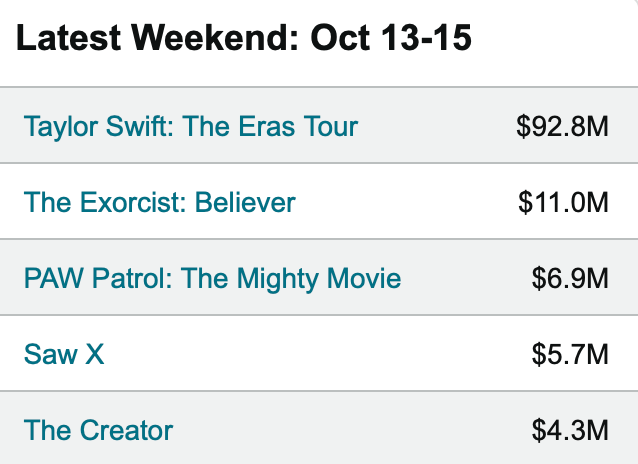Open the Taylor Swift: The Eras Tour link
638x464 pixels.
click(191, 127)
